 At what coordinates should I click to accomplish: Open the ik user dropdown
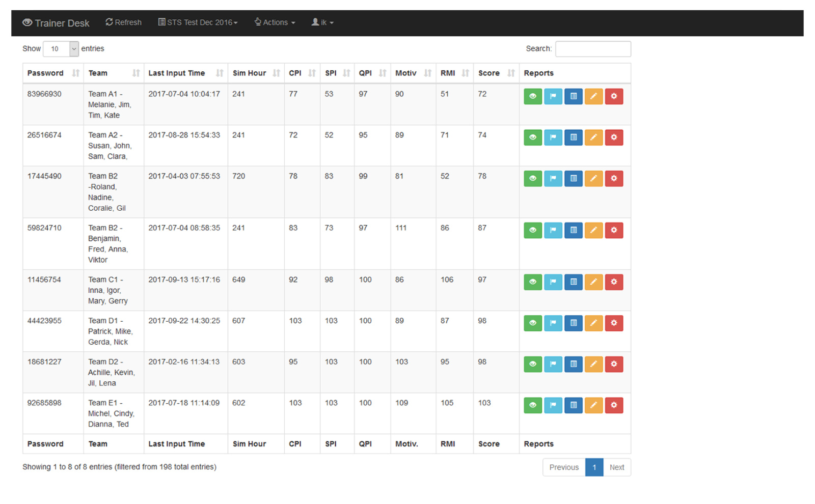point(322,22)
